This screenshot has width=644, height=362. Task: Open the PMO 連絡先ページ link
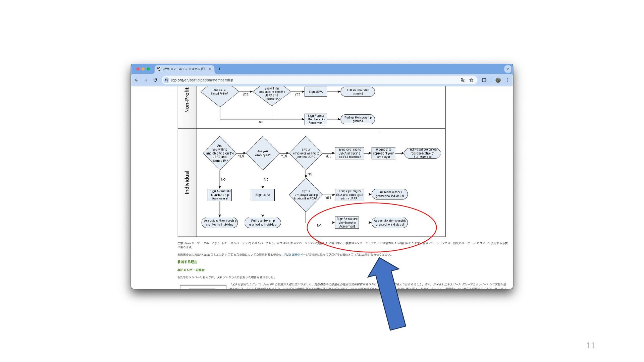click(x=296, y=255)
